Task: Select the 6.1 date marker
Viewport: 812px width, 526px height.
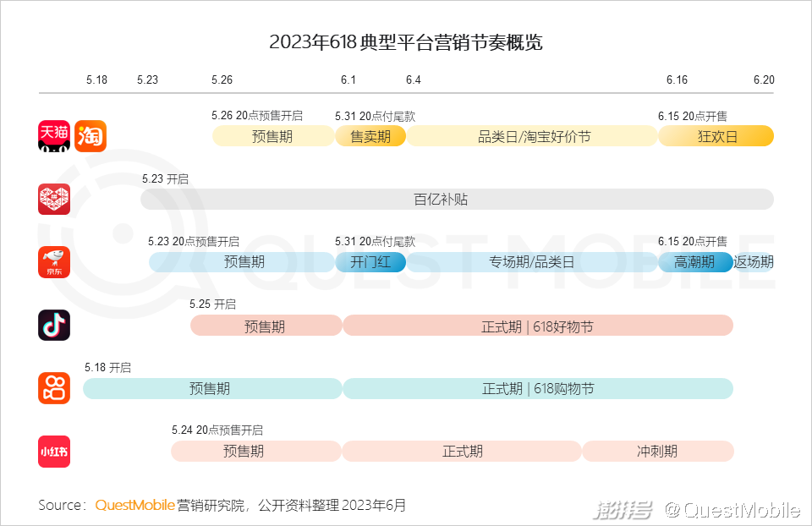Action: (x=348, y=79)
